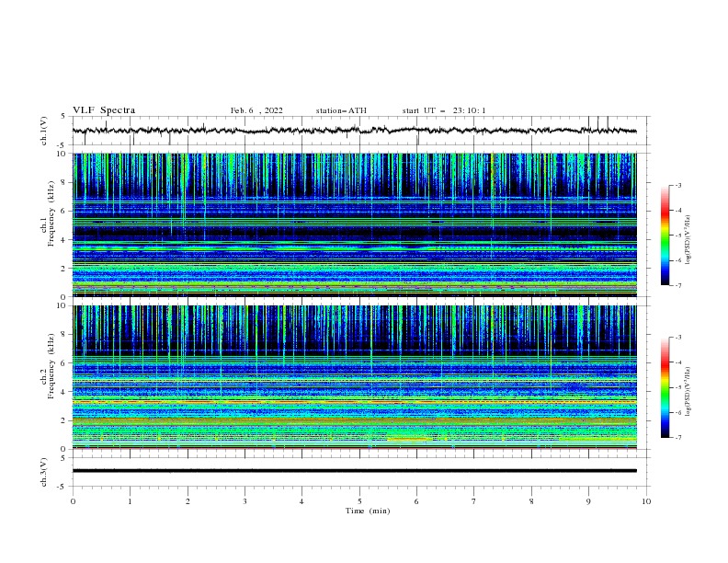Click the "-4" tick on ch.2 color bar
Viewport: 728px width, 563px height.
click(677, 362)
